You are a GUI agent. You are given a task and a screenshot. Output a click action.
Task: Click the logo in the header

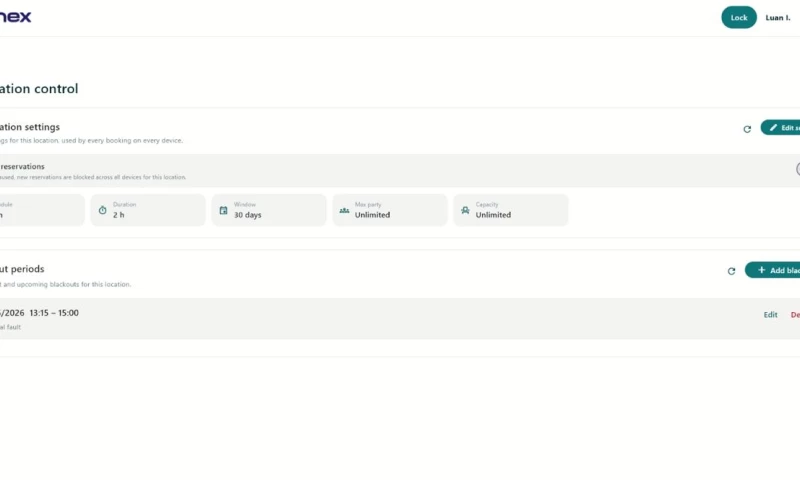15,17
